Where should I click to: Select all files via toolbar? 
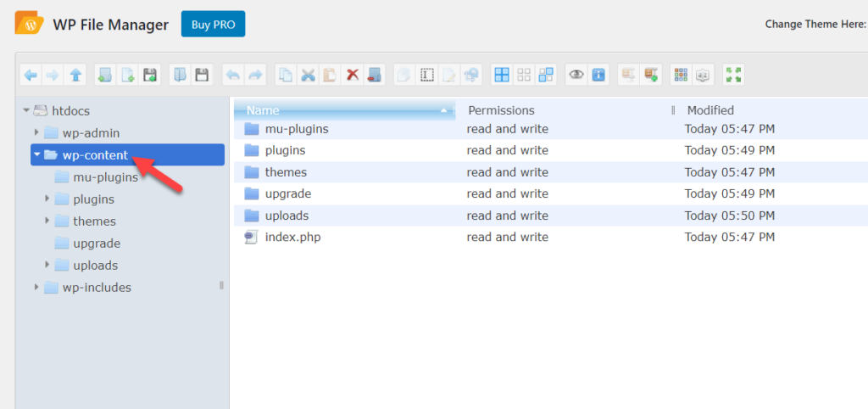tap(502, 75)
